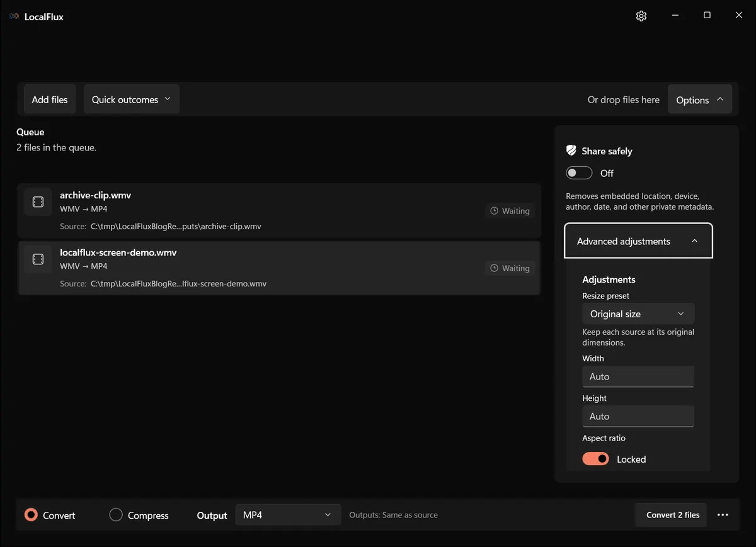The image size is (756, 547).
Task: Click the Waiting status for archive-clip.wmv
Action: pyautogui.click(x=510, y=211)
